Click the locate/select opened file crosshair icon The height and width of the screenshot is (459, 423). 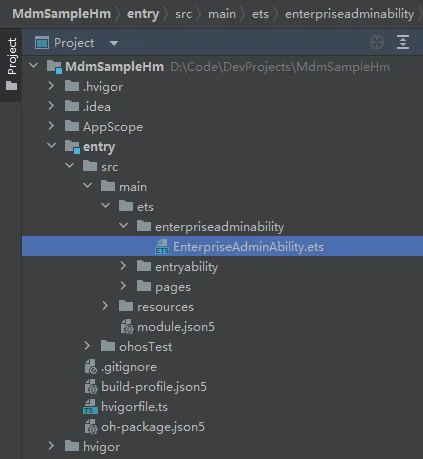point(377,42)
